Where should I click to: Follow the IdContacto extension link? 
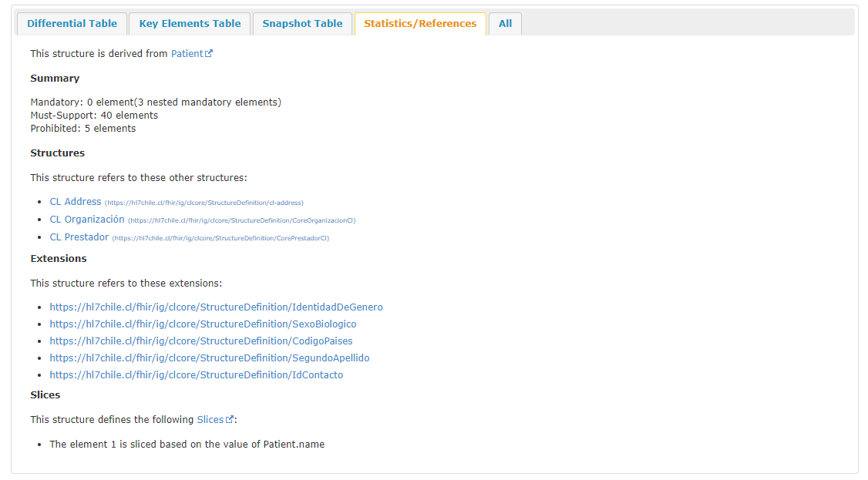pos(196,375)
